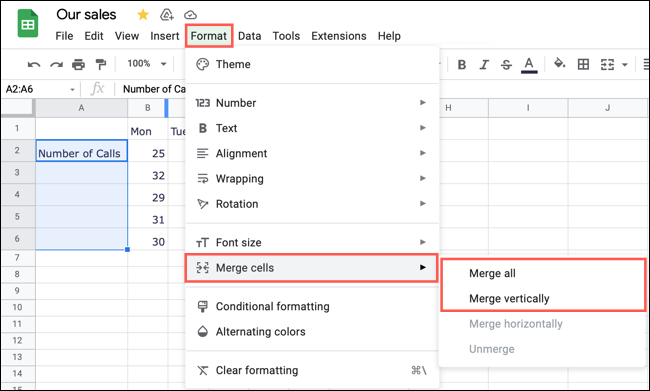The image size is (650, 391).
Task: Open the merge type dropdown arrow
Action: [x=625, y=65]
